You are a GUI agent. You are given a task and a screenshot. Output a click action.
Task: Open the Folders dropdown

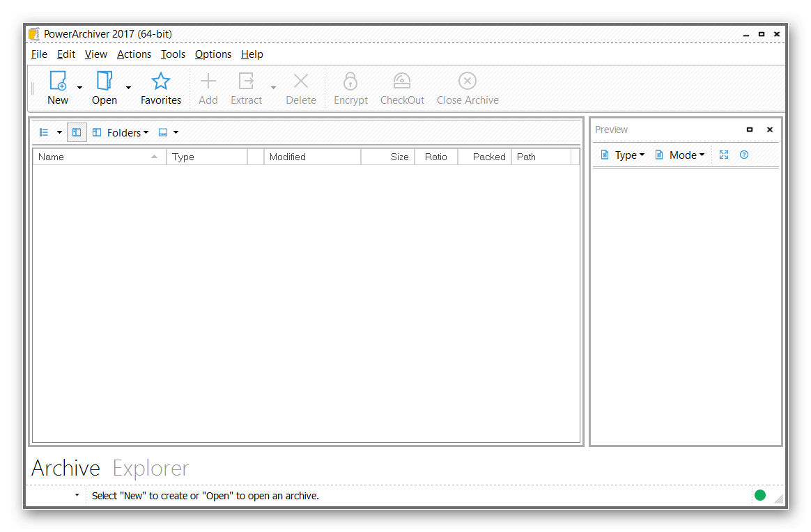pos(121,132)
